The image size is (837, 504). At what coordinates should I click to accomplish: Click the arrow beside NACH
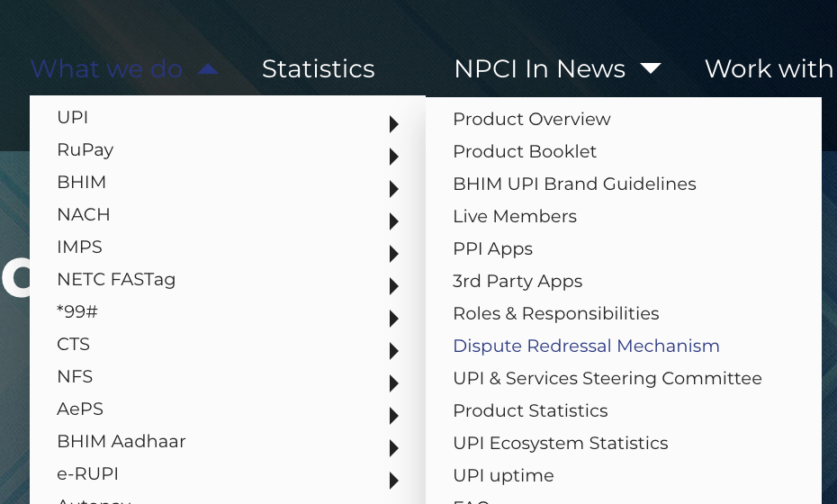pos(393,221)
